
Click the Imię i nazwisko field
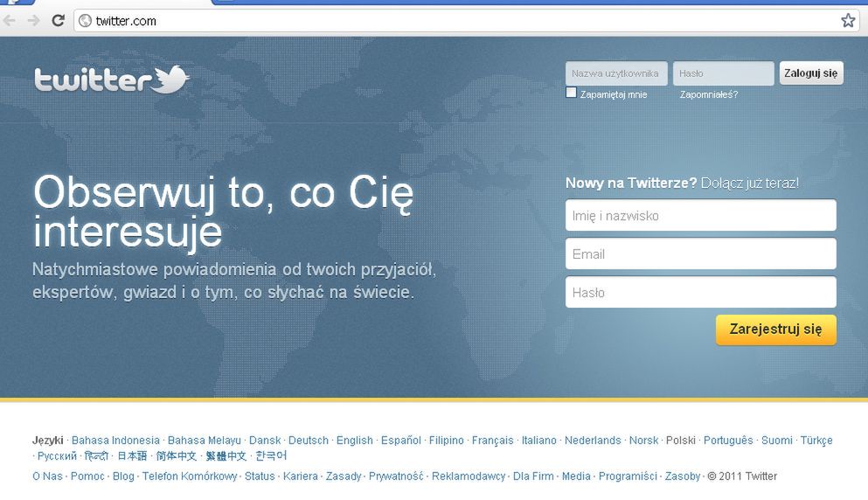coord(701,215)
